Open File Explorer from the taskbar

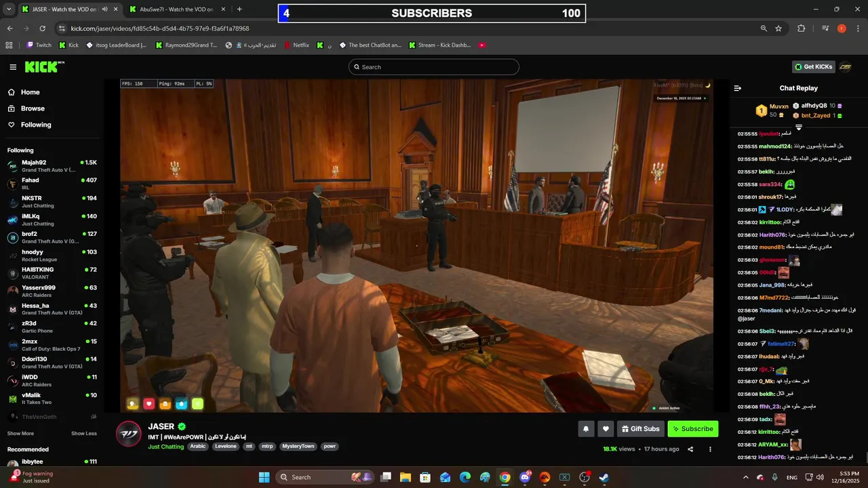coord(405,477)
